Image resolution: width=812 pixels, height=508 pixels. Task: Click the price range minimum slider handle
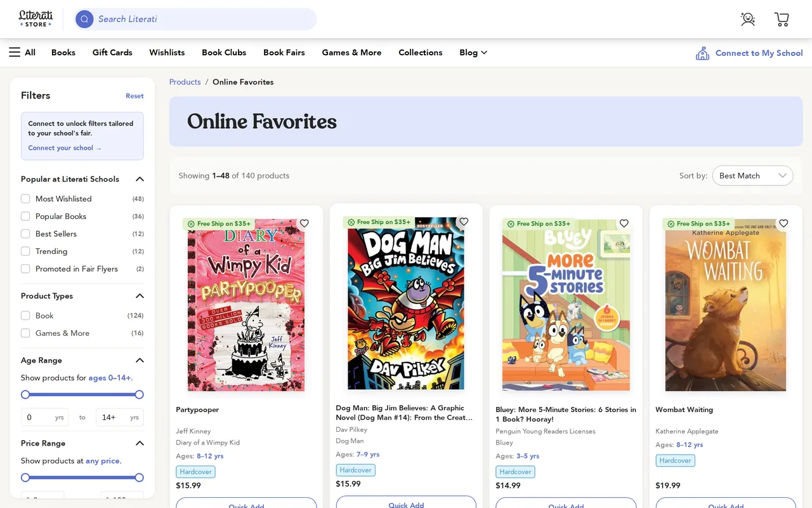click(x=25, y=478)
